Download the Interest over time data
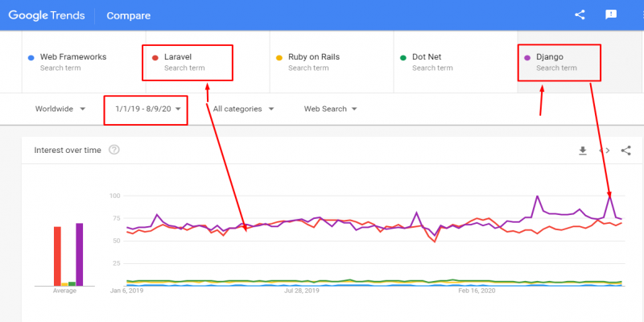Image resolution: width=644 pixels, height=322 pixels. (x=582, y=151)
